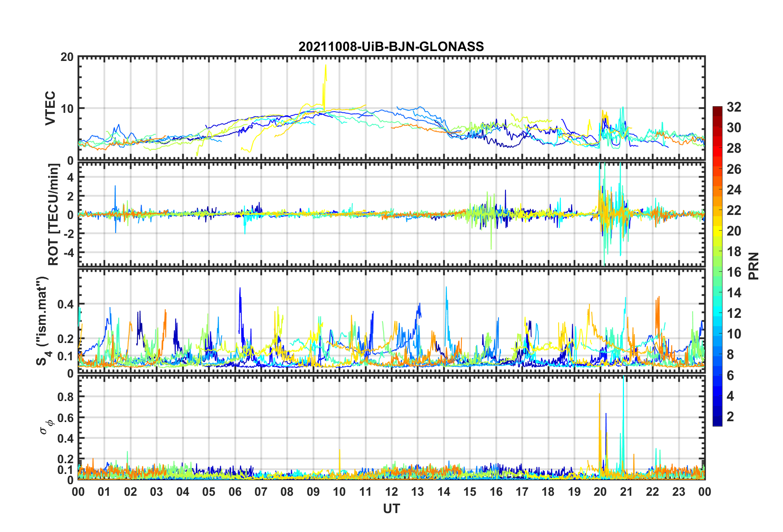
Task: Select UT axis hour tick 19
Action: [x=574, y=492]
